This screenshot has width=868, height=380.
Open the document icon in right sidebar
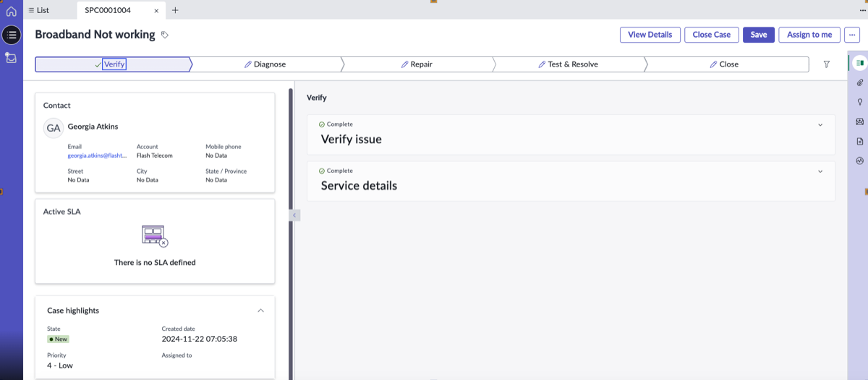(x=860, y=141)
